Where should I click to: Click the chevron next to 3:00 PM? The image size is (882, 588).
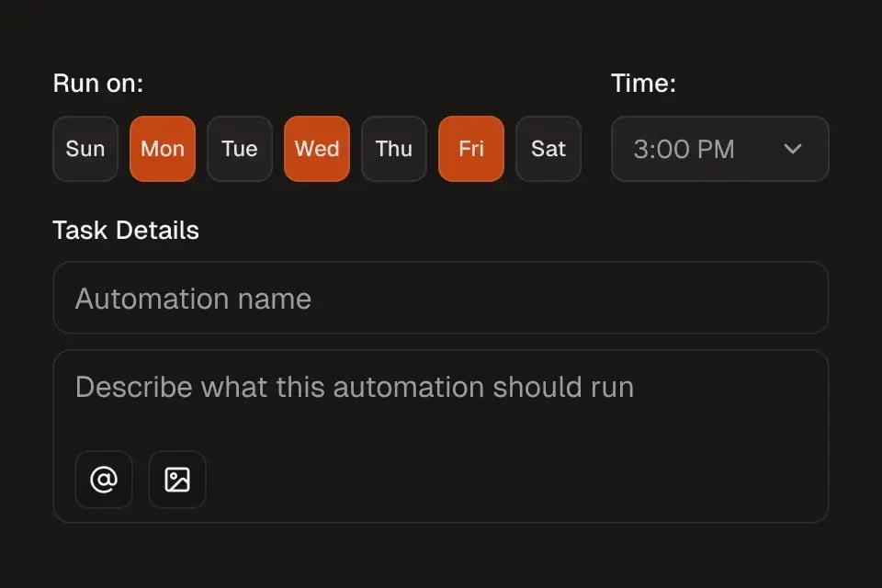point(792,149)
